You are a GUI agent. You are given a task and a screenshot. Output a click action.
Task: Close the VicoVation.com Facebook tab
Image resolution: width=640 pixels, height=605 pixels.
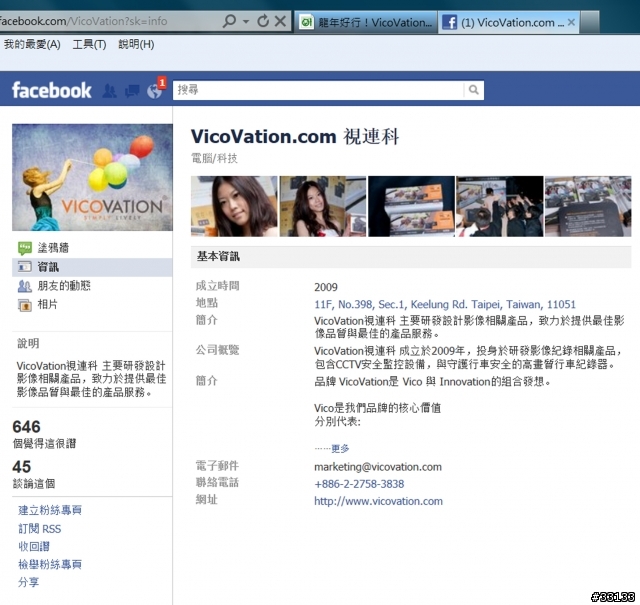571,22
